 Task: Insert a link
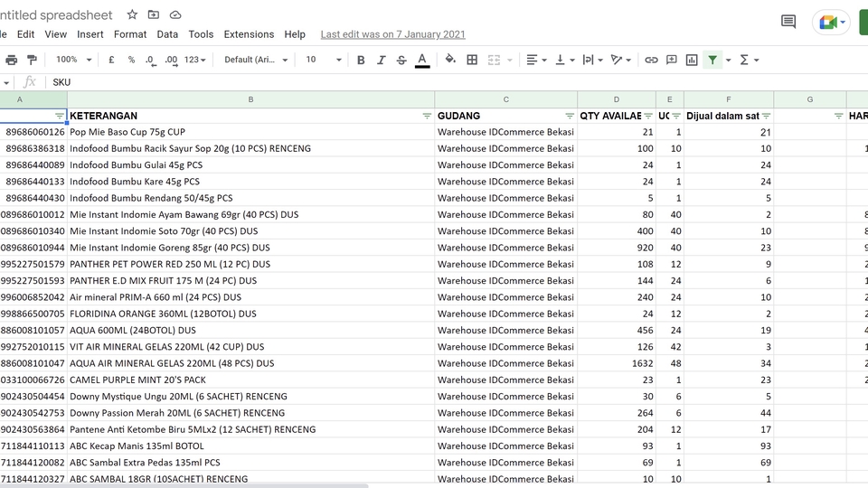[x=652, y=60]
